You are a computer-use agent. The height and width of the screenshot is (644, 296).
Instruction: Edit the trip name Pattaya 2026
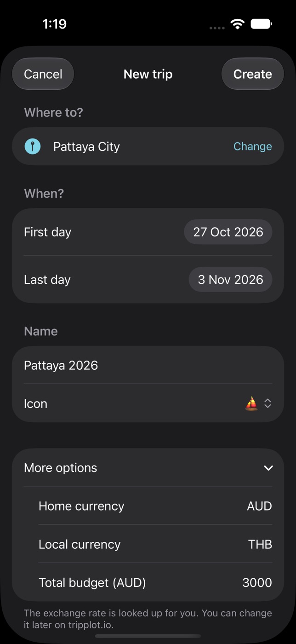pyautogui.click(x=148, y=365)
